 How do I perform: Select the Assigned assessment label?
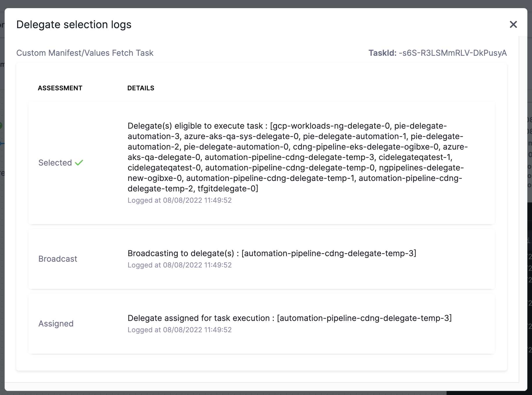point(56,324)
